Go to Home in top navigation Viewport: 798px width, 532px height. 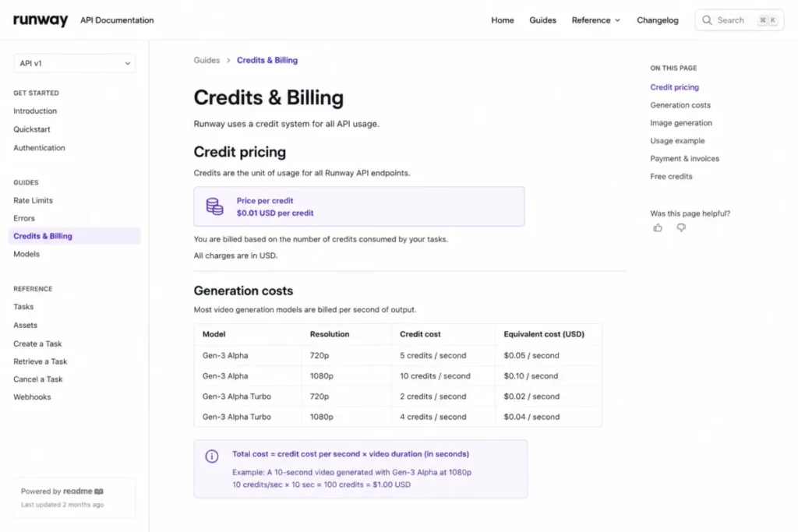(x=503, y=20)
